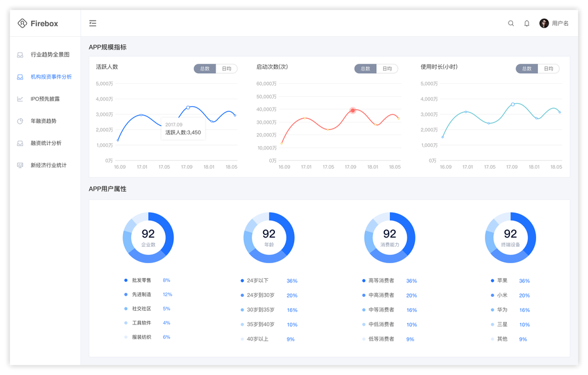Image resolution: width=588 pixels, height=375 pixels.
Task: Click peak data point on 使用时长 line
Action: (513, 104)
